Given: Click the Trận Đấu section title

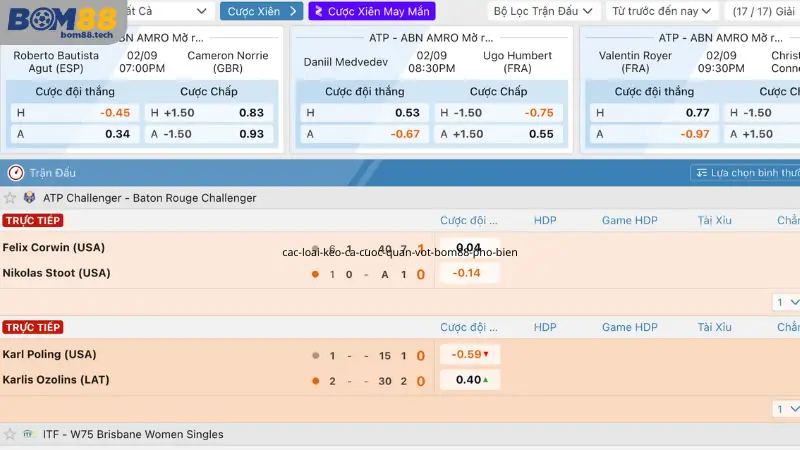Looking at the screenshot, I should (53, 173).
